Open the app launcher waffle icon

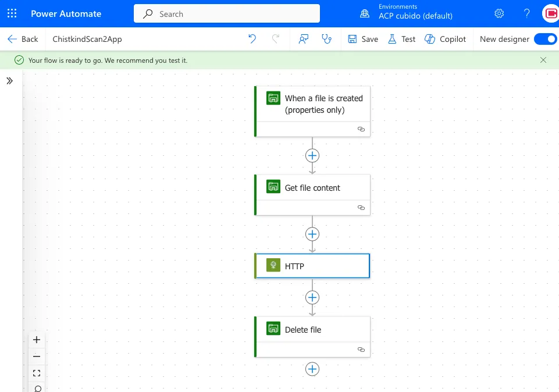tap(12, 13)
